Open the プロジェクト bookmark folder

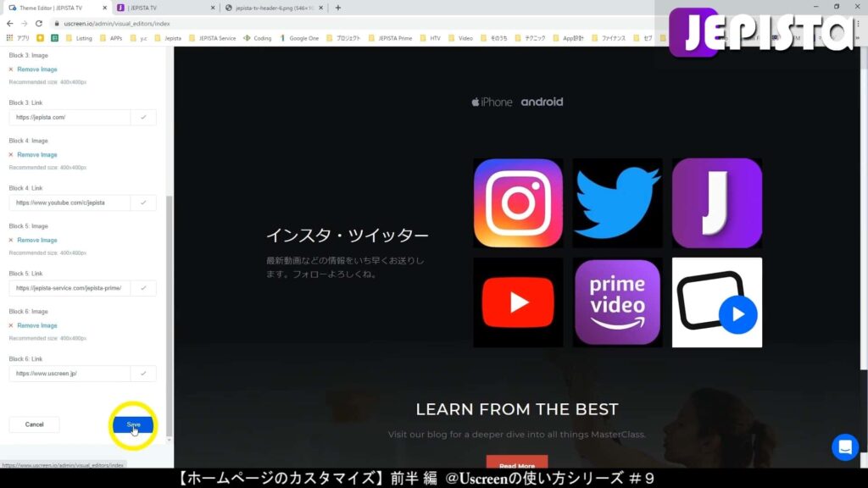click(343, 38)
